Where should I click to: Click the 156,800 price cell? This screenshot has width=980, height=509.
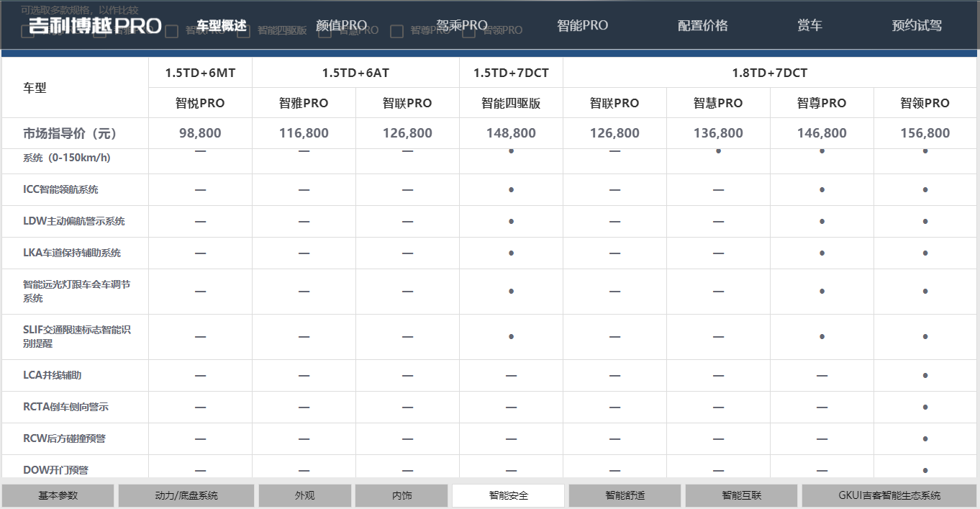tap(925, 133)
